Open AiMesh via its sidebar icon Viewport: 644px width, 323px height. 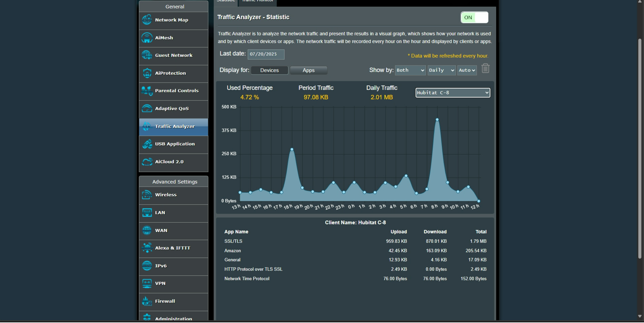point(147,38)
